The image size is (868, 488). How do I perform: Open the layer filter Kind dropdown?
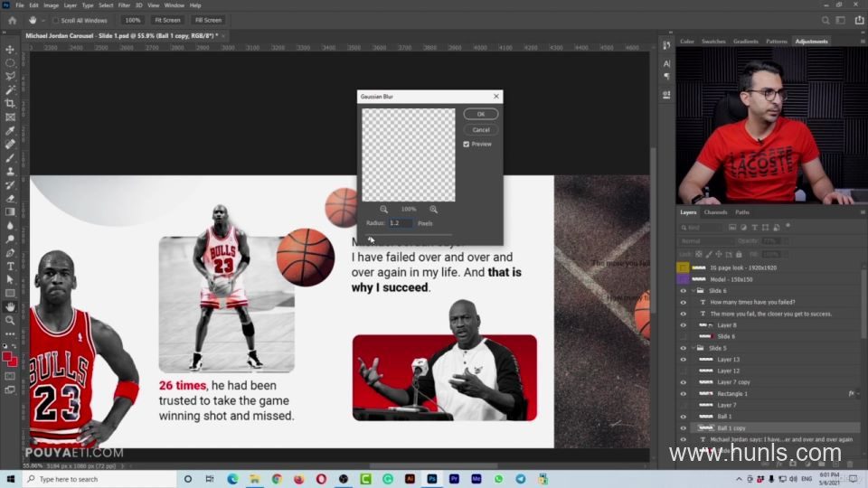click(702, 228)
